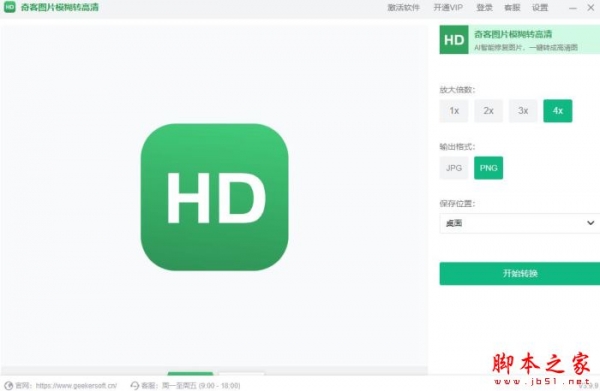Click the 开始转换 start conversion button

tap(520, 274)
